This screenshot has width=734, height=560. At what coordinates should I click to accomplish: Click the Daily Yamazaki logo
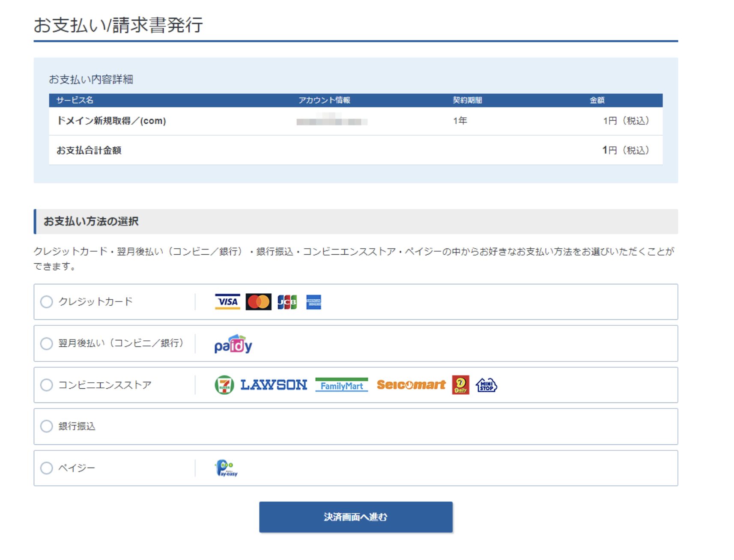coord(460,385)
